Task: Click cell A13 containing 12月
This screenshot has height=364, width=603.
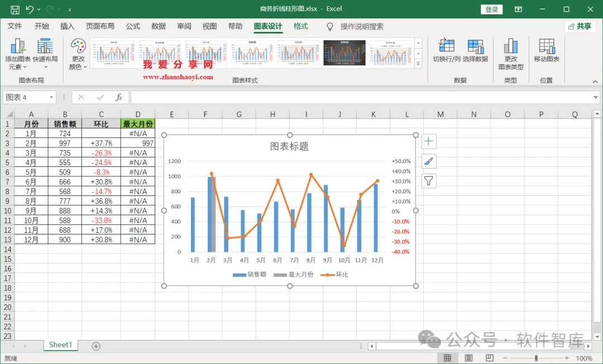Action: pyautogui.click(x=31, y=240)
